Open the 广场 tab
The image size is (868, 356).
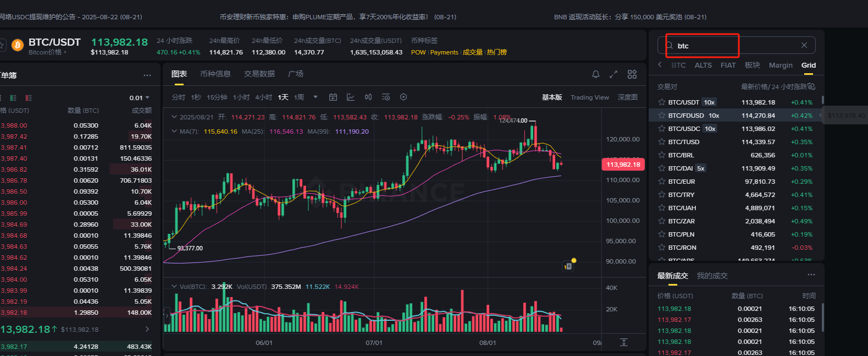point(296,74)
